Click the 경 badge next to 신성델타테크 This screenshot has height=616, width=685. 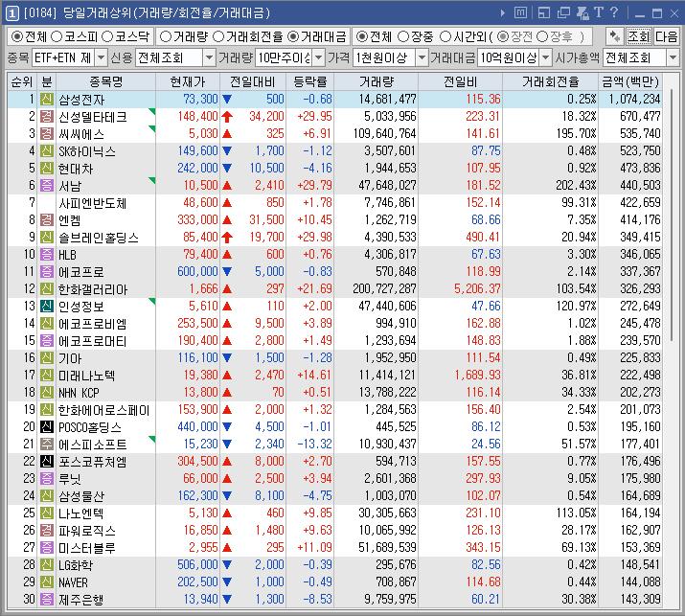(x=47, y=116)
